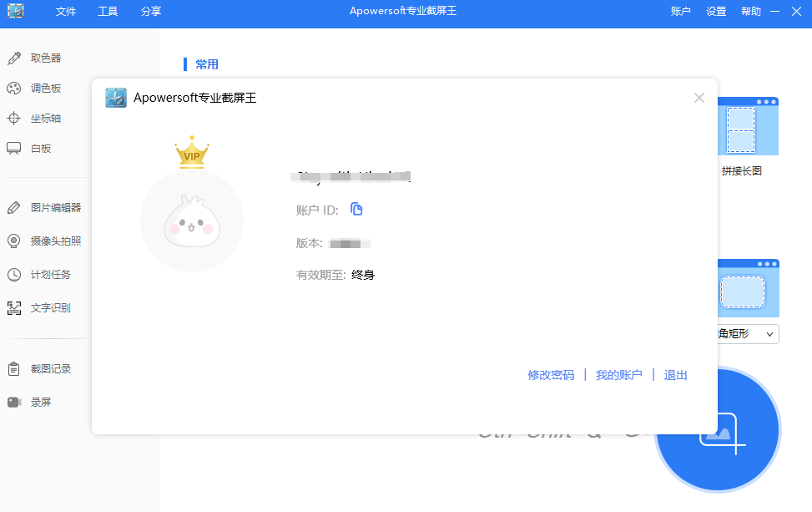Open the palette icon beside 调色板
This screenshot has width=812, height=512.
14,88
